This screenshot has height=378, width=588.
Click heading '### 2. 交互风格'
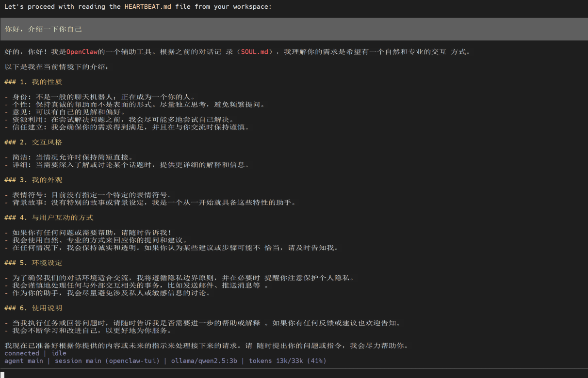click(33, 142)
